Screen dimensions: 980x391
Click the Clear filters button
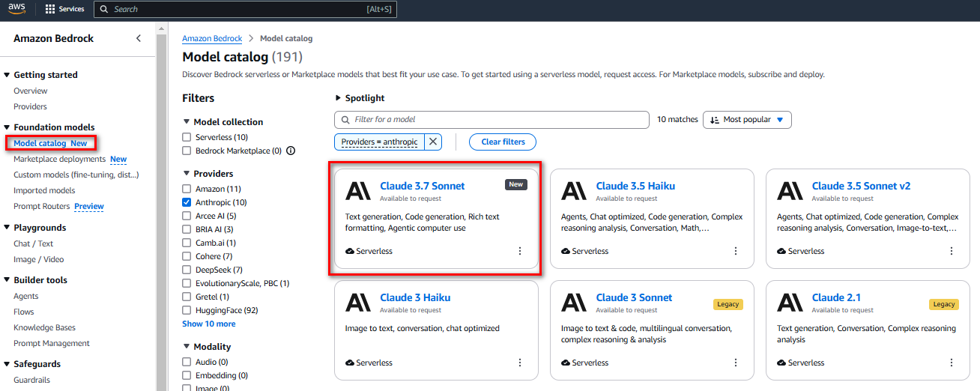503,142
